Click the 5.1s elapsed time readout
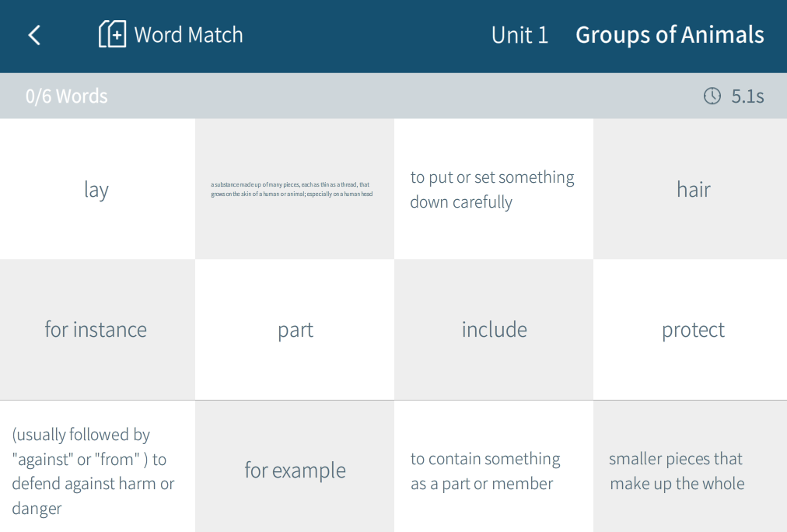This screenshot has width=787, height=532. 747,96
